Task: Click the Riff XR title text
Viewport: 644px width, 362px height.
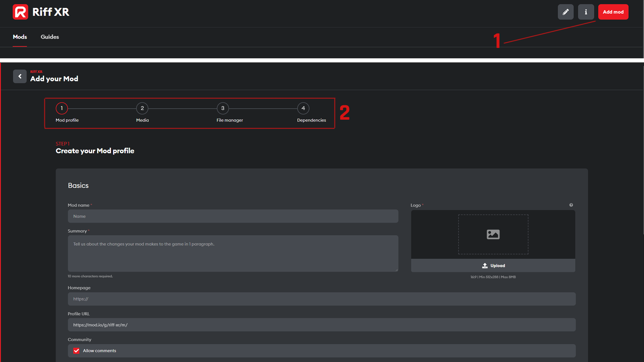Action: 51,12
